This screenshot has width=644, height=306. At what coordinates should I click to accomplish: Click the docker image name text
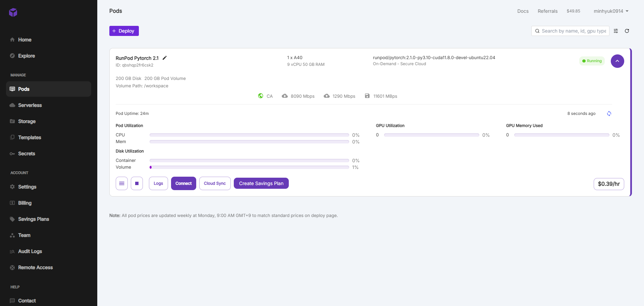tap(434, 57)
